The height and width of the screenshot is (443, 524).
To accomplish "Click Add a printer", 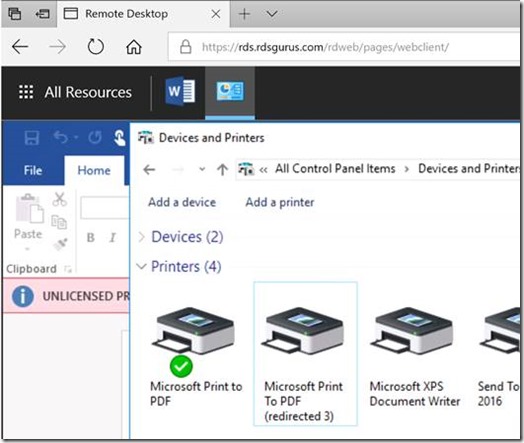I will coord(280,202).
